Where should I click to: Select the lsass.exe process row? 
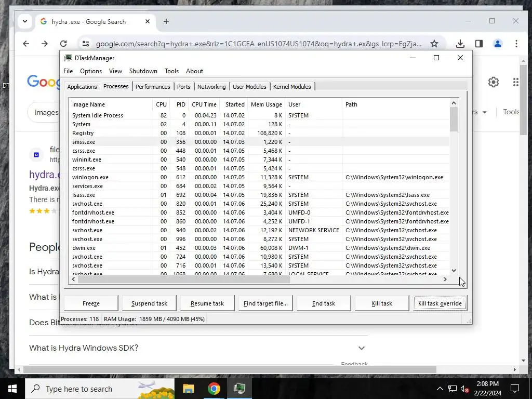(x=259, y=195)
